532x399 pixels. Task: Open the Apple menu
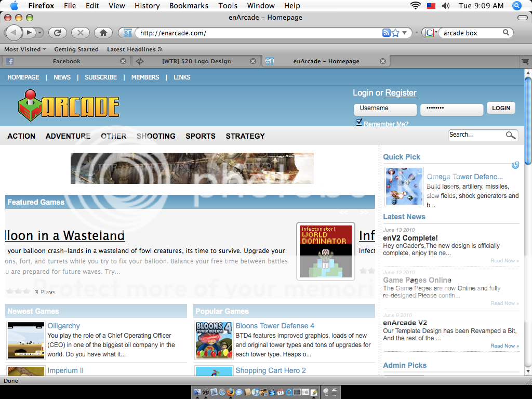14,5
